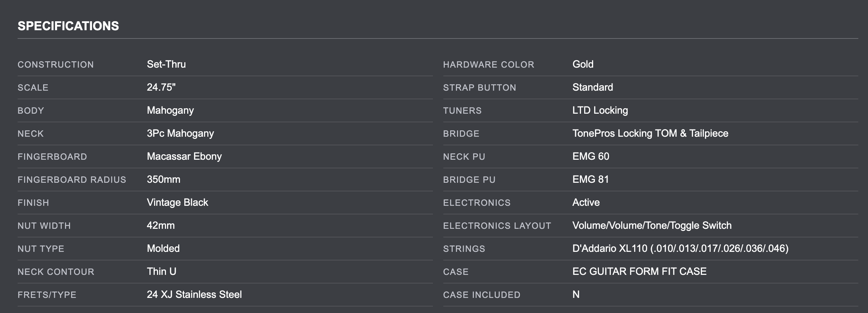The width and height of the screenshot is (868, 313).
Task: Select the Mahogany body value
Action: 170,110
